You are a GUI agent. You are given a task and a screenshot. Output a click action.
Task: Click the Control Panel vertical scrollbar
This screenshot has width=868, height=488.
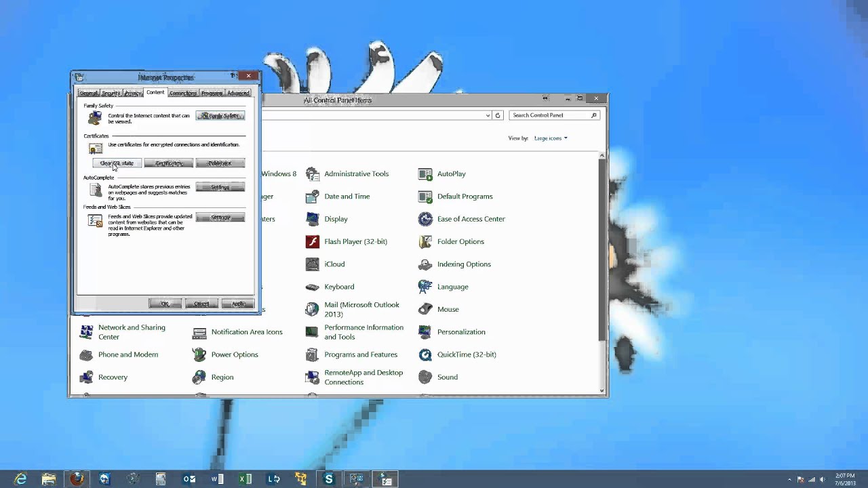point(602,249)
